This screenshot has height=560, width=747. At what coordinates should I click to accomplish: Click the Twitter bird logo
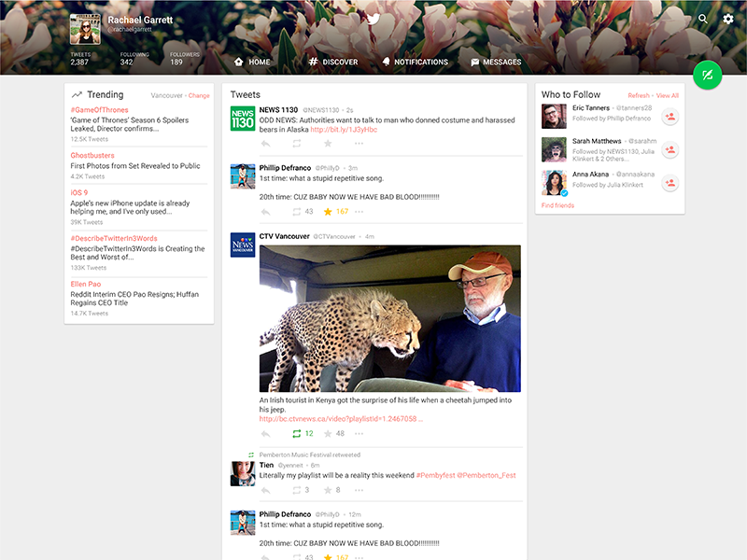point(373,18)
